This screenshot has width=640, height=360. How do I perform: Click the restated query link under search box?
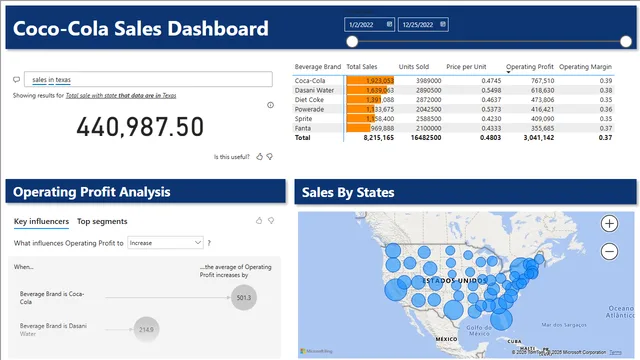121,96
